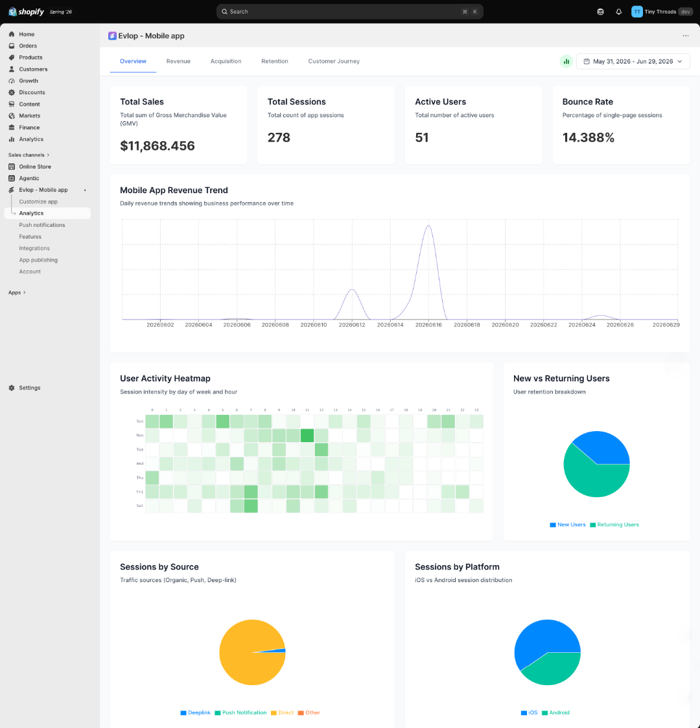This screenshot has height=728, width=700.
Task: Click the Online Store icon
Action: [12, 167]
